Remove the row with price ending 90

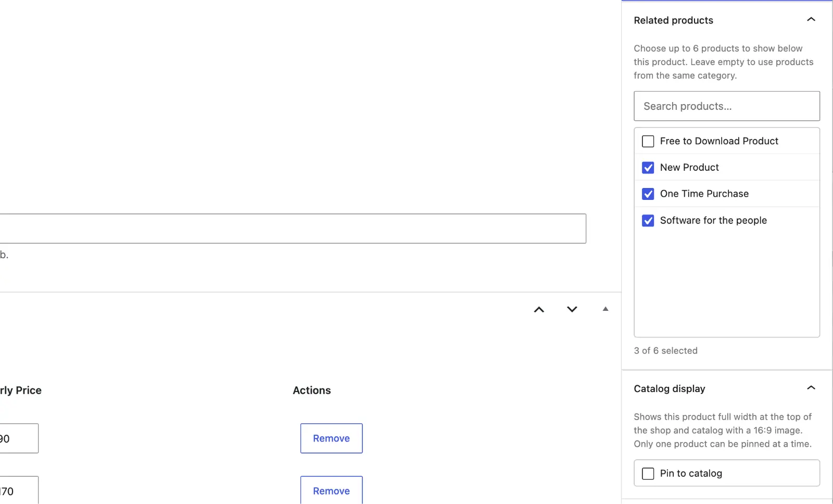331,438
